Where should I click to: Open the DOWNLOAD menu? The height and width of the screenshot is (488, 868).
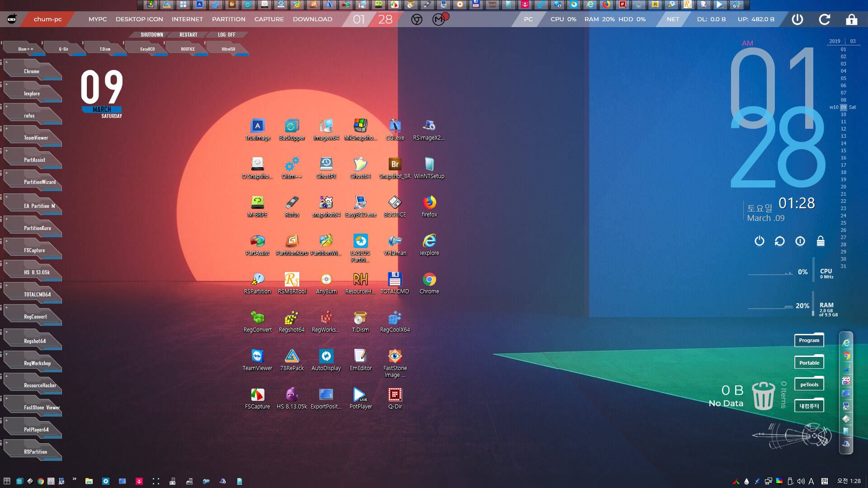pyautogui.click(x=312, y=19)
